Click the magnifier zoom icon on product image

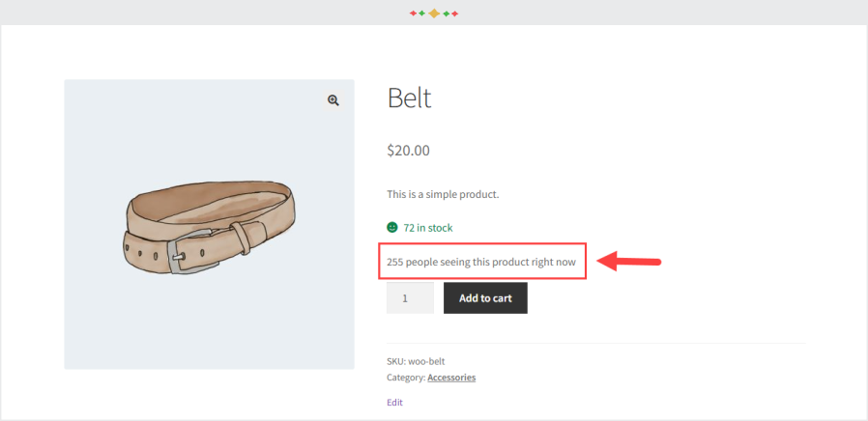pos(333,100)
